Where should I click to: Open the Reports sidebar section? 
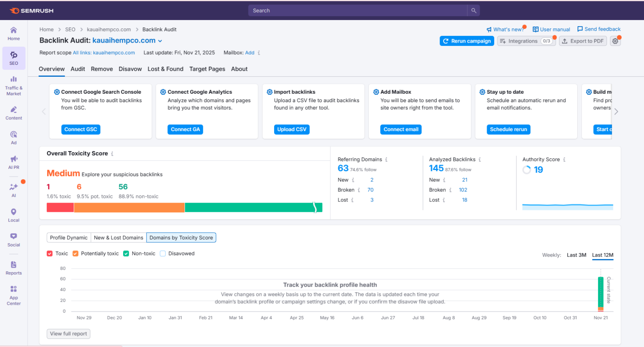pos(14,268)
